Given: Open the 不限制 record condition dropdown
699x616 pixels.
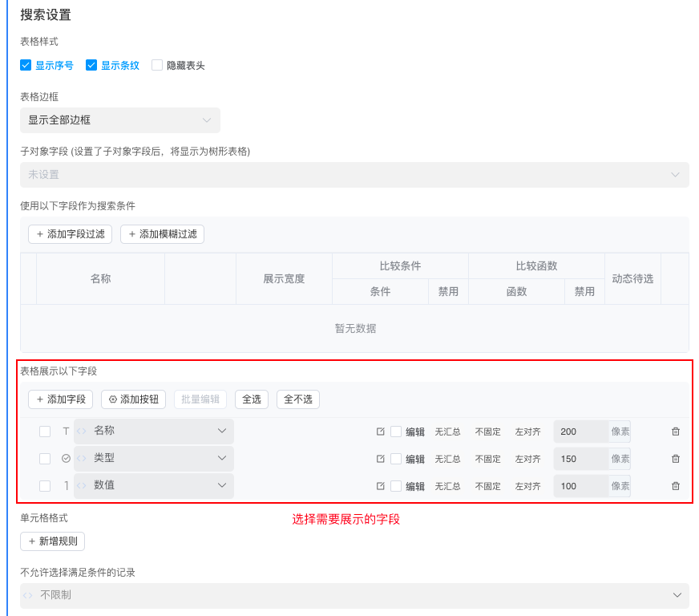Looking at the screenshot, I should point(354,595).
